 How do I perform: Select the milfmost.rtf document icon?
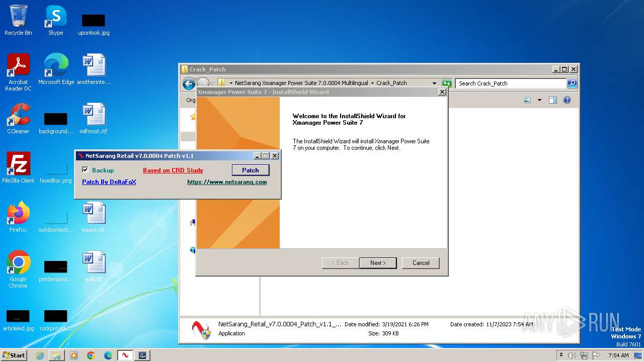coord(94,119)
